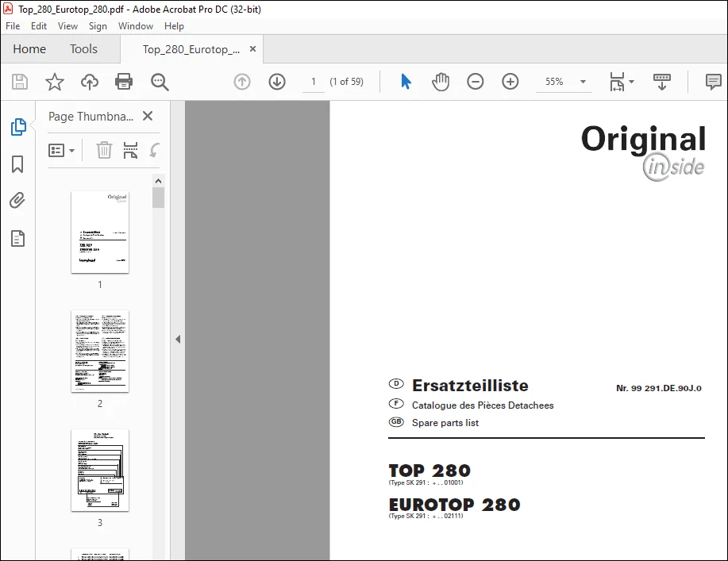Expand the 55% zoom level dropdown
Viewport: 728px width, 561px height.
[x=583, y=82]
